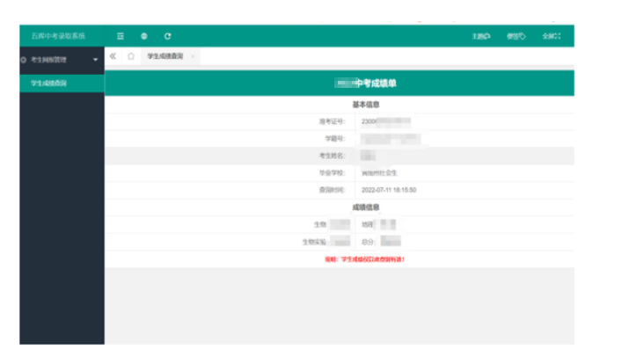This screenshot has width=622, height=364.
Task: Click the 成绩信息 section heading
Action: pos(366,207)
